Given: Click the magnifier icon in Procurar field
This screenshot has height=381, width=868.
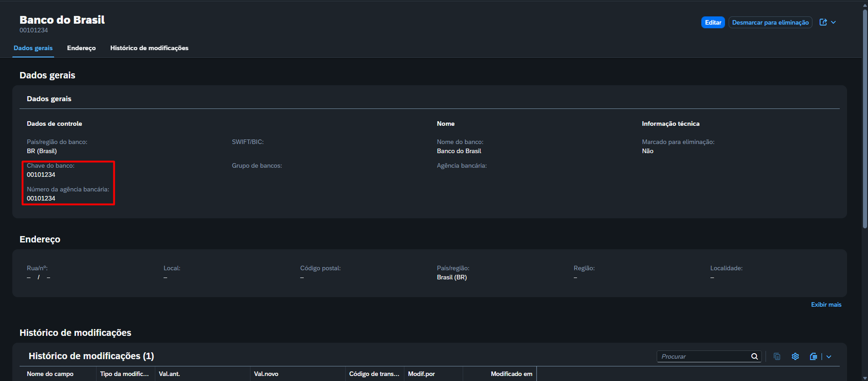Looking at the screenshot, I should (755, 356).
